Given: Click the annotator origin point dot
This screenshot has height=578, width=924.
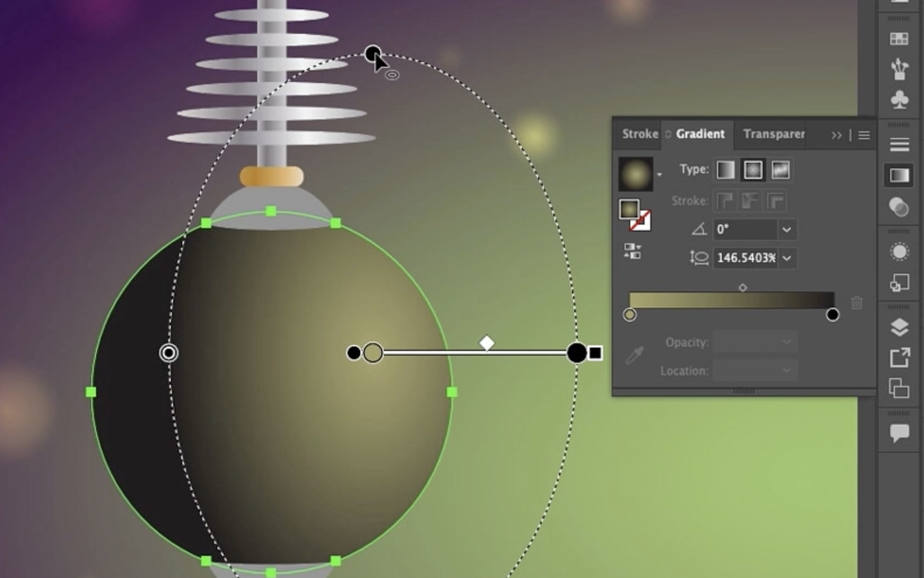Looking at the screenshot, I should pyautogui.click(x=353, y=353).
